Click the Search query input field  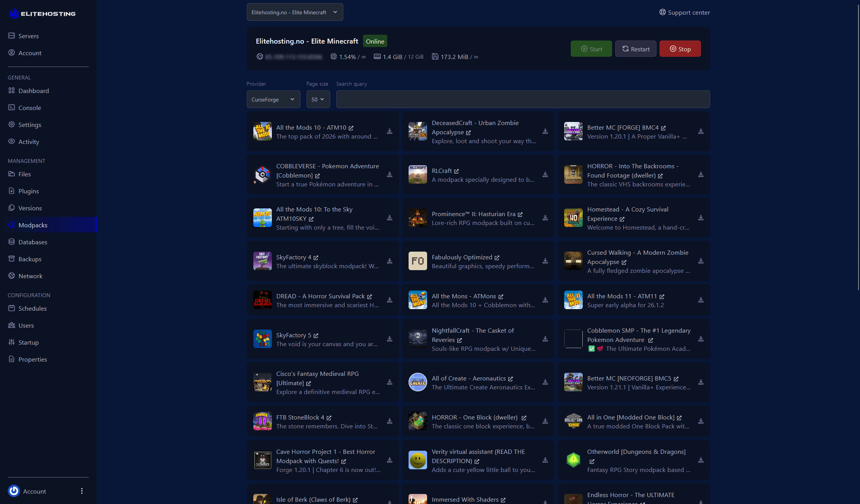(x=523, y=99)
